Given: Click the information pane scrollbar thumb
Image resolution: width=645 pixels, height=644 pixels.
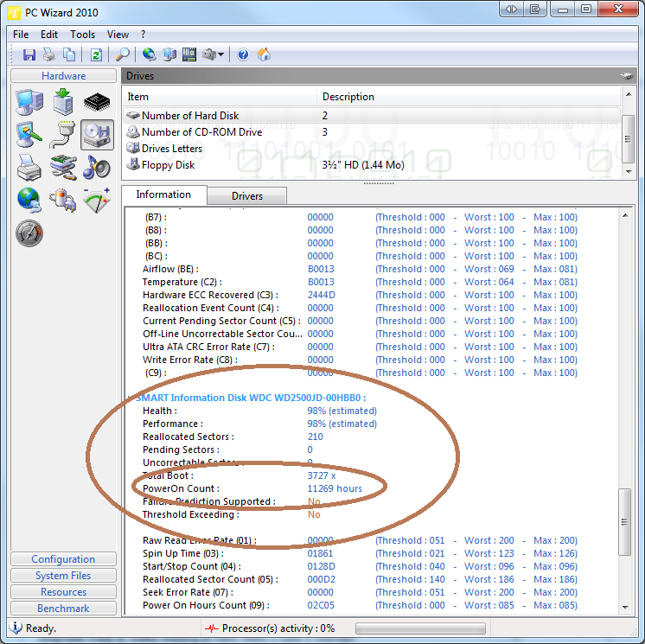Looking at the screenshot, I should tap(624, 521).
